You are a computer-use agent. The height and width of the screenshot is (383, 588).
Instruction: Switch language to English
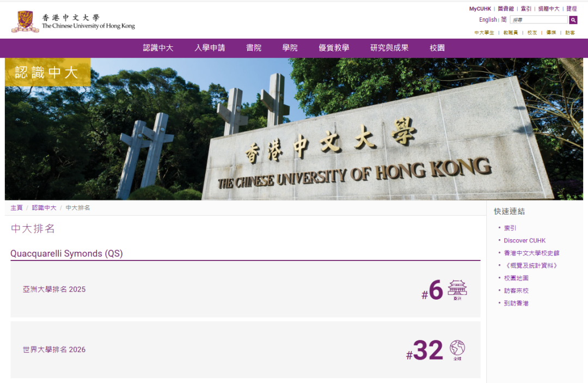click(487, 20)
